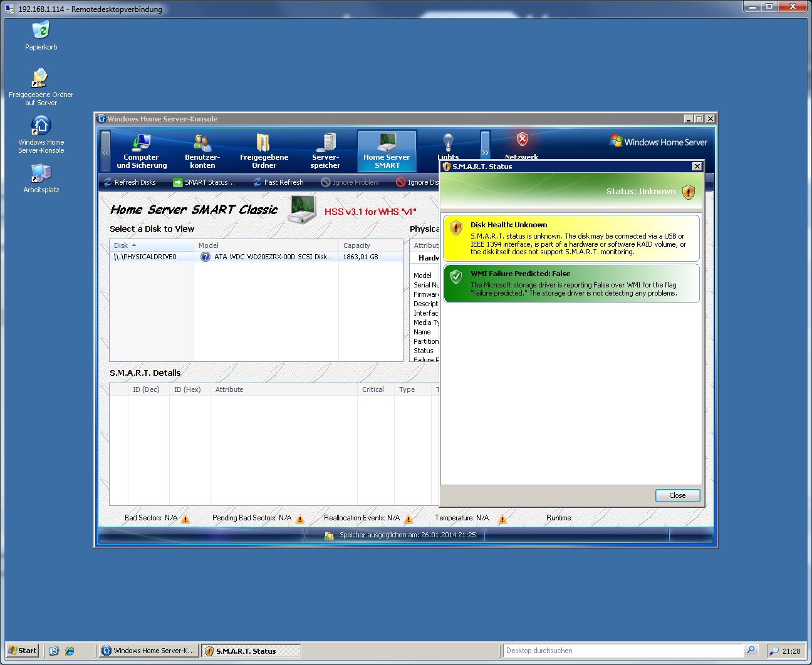Image resolution: width=812 pixels, height=665 pixels.
Task: Click the WMI Failure Predicted green shield
Action: 456,277
